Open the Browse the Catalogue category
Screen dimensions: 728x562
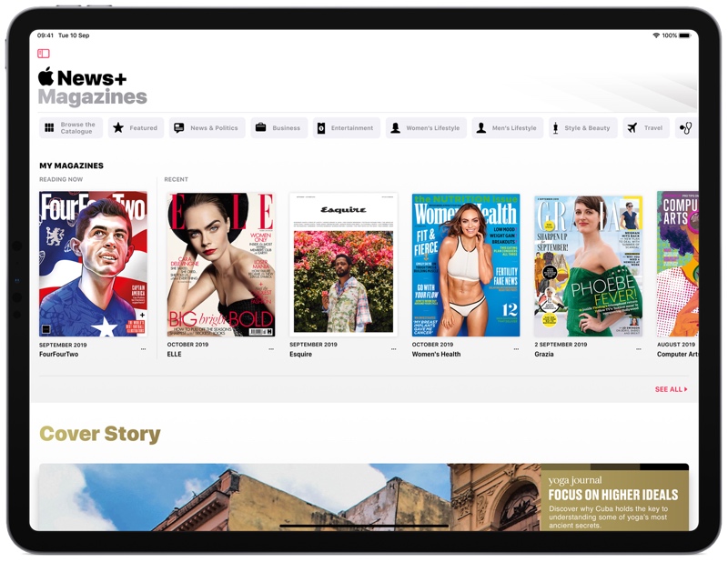(x=71, y=127)
